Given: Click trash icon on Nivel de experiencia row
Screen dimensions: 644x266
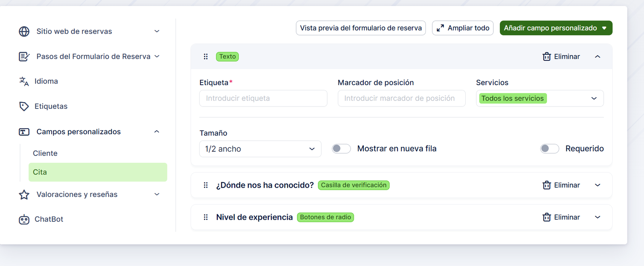Looking at the screenshot, I should tap(547, 217).
